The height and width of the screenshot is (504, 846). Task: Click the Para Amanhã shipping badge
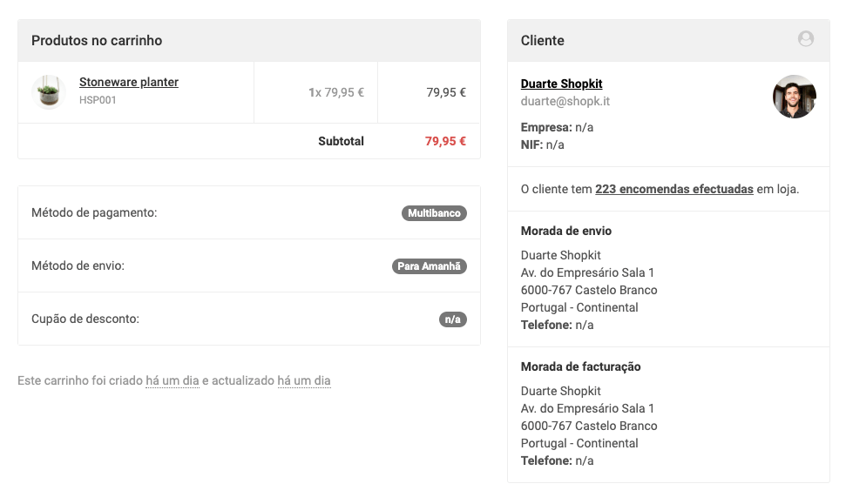[429, 266]
